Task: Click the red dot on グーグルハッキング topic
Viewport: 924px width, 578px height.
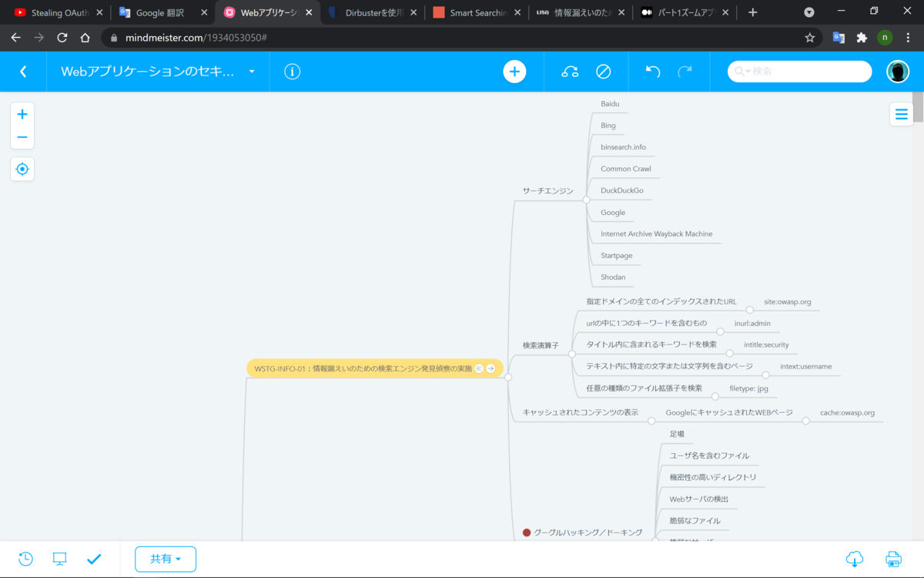Action: 527,533
